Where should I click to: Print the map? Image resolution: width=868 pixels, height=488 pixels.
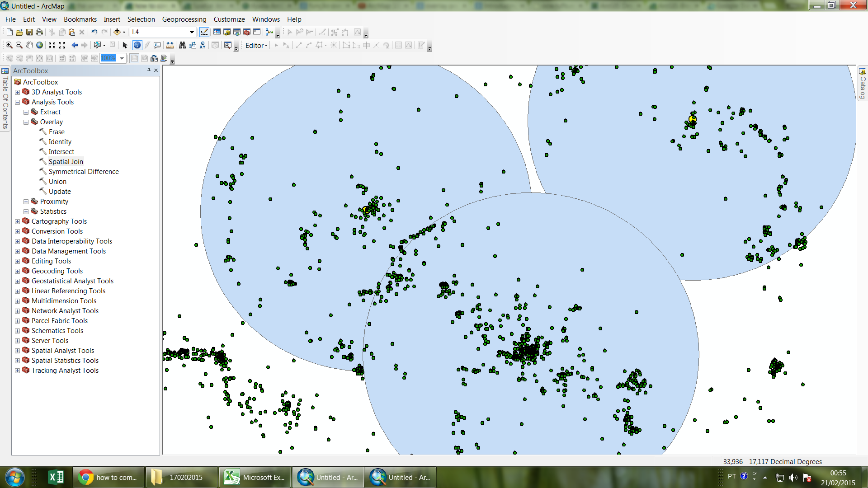[39, 32]
